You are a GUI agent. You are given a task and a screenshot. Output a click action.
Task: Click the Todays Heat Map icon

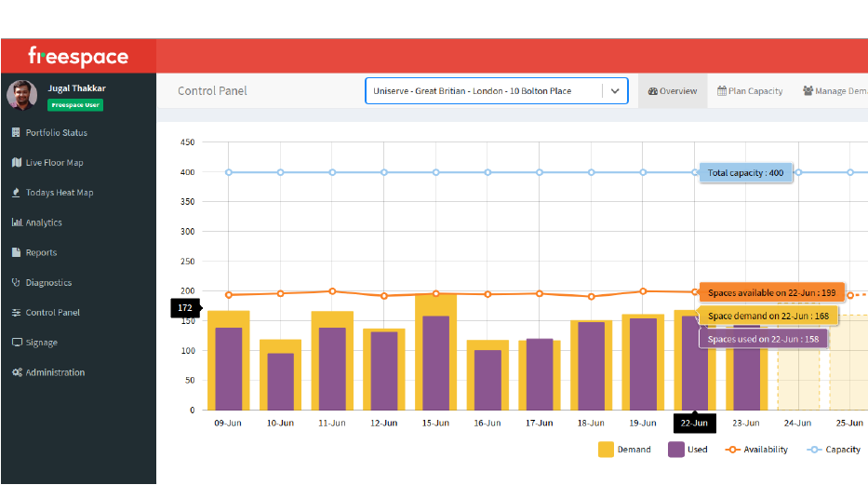click(16, 193)
